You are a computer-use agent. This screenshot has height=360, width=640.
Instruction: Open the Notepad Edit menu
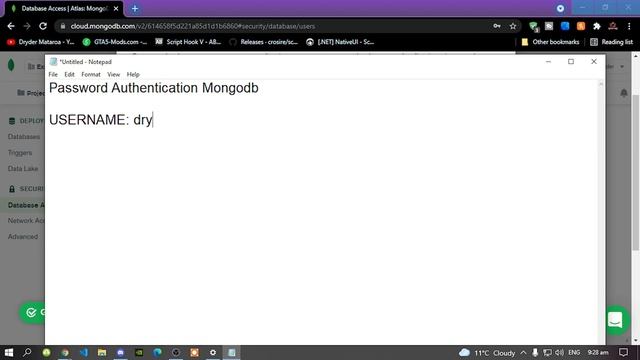(69, 74)
